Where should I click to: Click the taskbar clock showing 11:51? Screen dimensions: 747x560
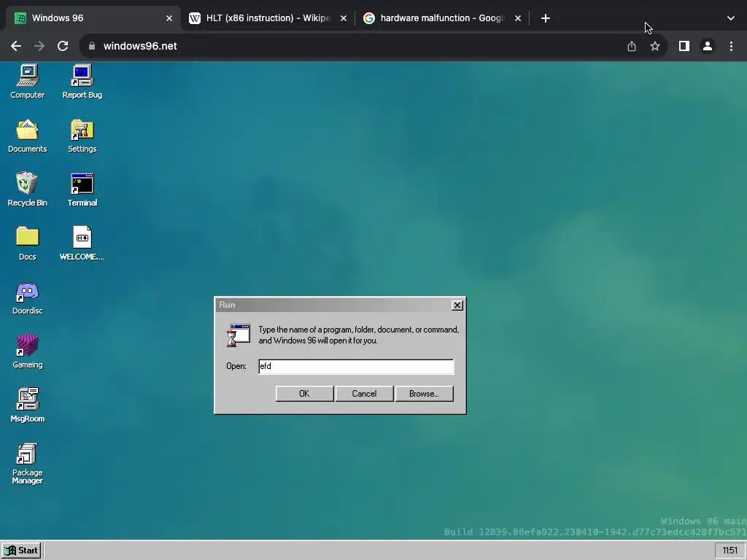pos(729,551)
